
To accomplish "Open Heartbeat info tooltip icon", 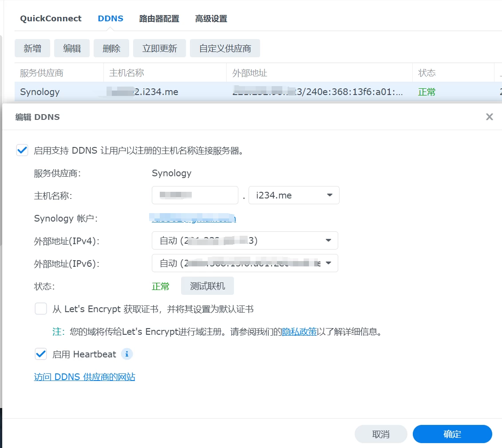I will point(127,354).
